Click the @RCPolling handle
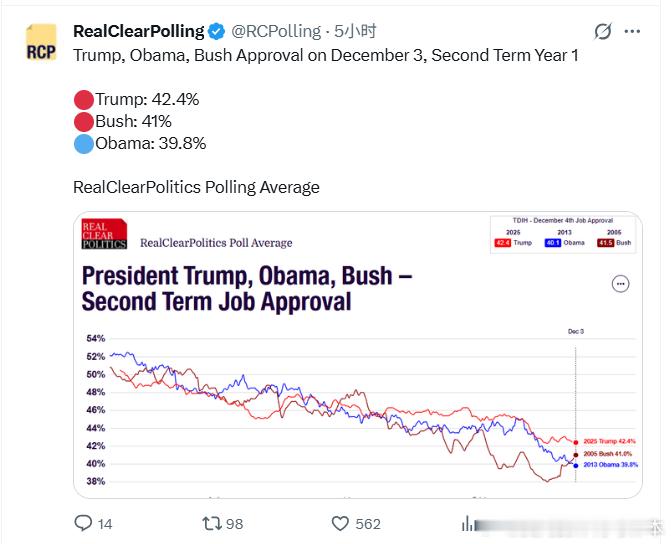671x544 pixels. click(277, 31)
